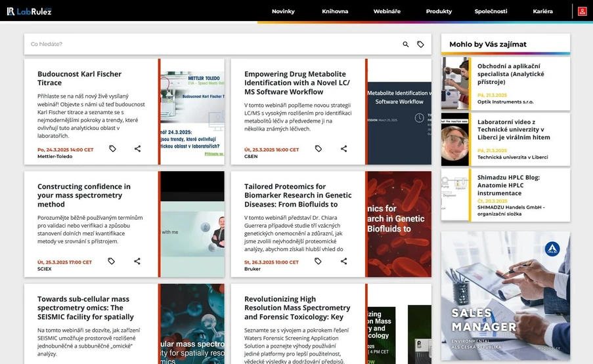The image size is (593, 364).
Task: Click SCIEX webinar presenter thumbnail
Action: (x=192, y=224)
